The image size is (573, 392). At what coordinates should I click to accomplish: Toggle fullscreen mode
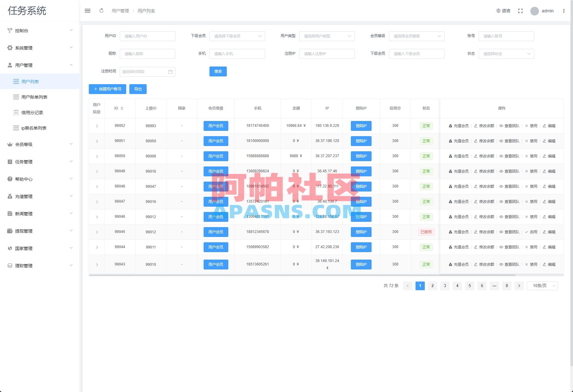pos(520,11)
